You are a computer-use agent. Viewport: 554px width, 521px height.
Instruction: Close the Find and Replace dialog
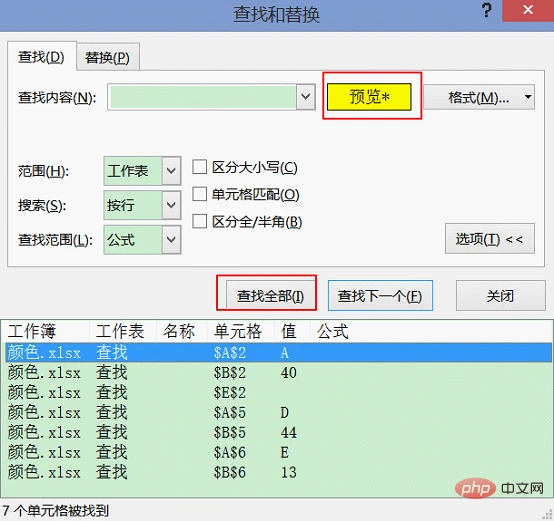[528, 10]
